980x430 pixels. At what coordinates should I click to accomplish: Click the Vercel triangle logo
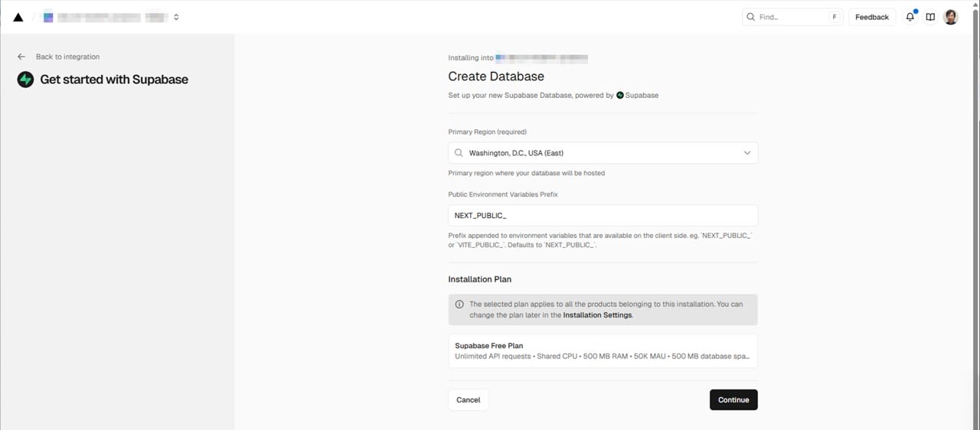(x=18, y=17)
